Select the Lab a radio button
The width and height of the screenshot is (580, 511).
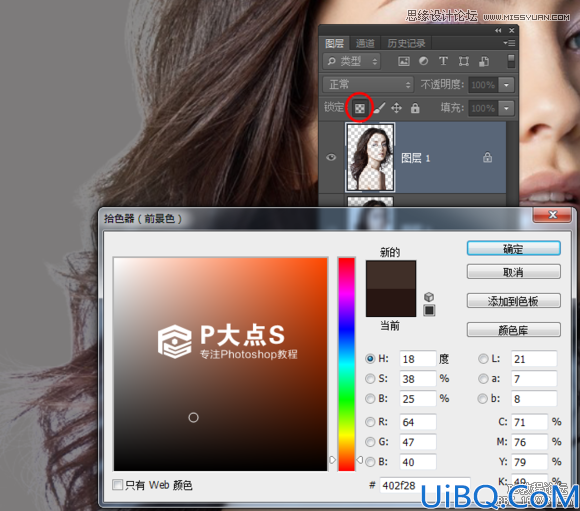click(483, 379)
